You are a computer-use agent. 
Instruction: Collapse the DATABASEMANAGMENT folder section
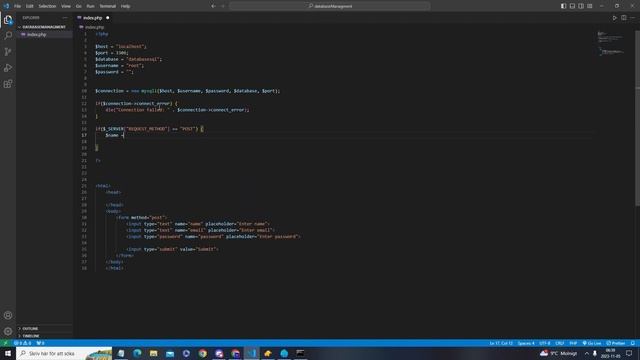[44, 27]
